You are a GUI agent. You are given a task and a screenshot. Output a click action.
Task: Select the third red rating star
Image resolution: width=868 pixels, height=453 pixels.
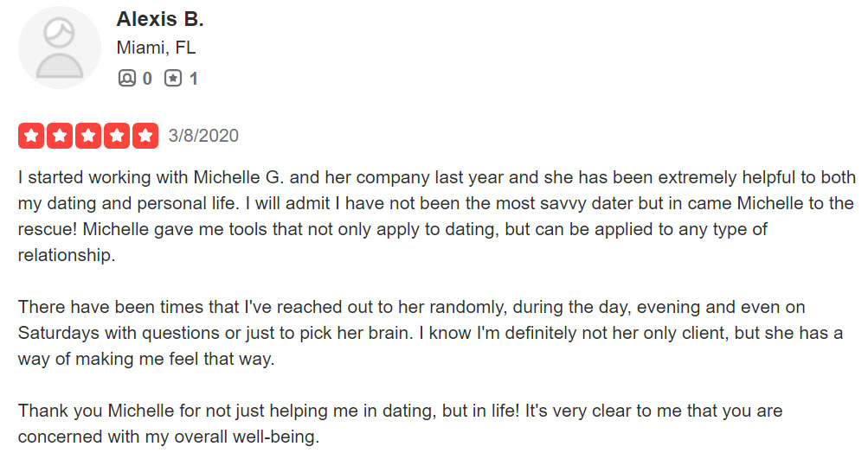88,136
